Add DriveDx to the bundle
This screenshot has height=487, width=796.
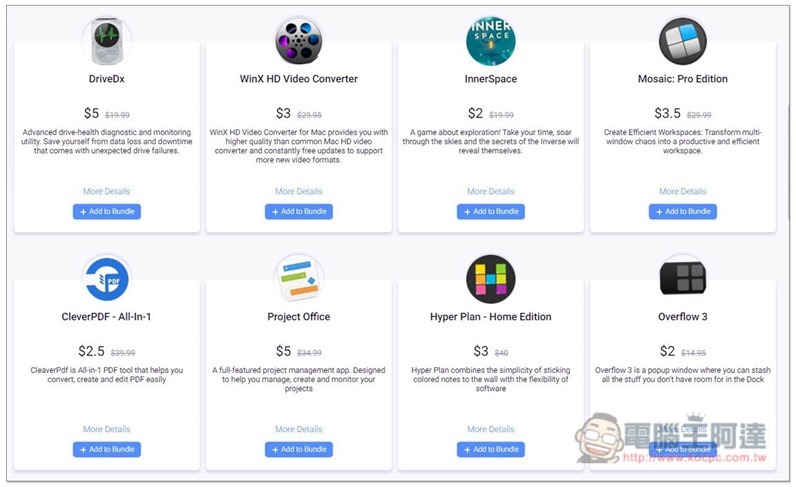pos(107,211)
